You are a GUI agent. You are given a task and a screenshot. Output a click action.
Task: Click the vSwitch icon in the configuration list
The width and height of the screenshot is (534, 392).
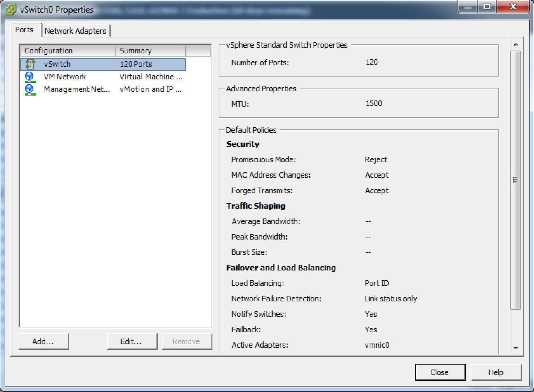point(30,64)
